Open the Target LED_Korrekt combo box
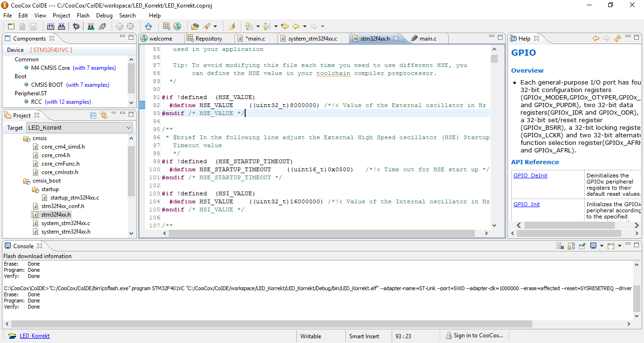 [x=79, y=127]
